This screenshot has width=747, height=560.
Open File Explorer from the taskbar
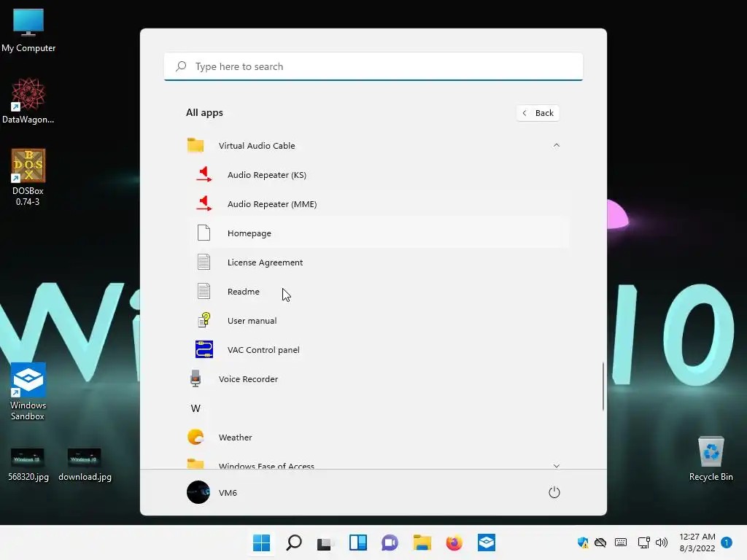tap(422, 542)
